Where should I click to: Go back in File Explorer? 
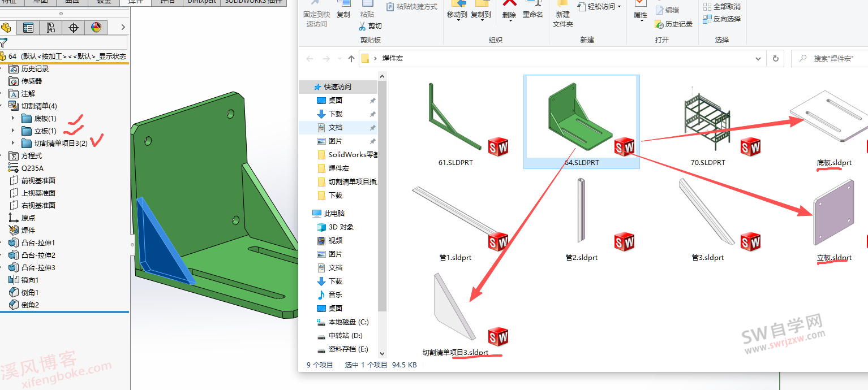click(310, 59)
